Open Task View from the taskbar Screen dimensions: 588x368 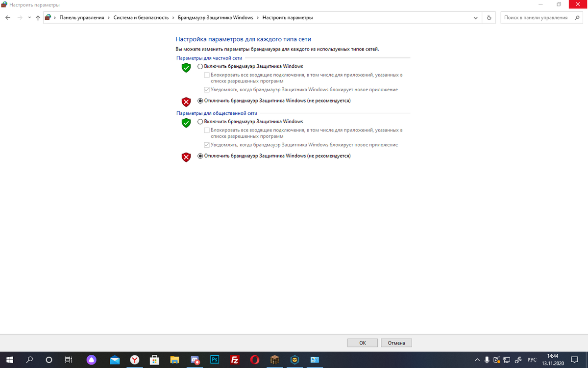click(x=69, y=359)
